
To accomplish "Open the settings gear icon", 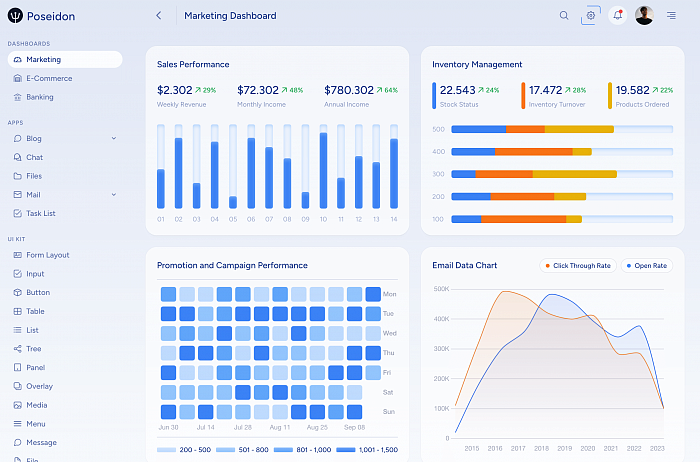I will pos(591,16).
